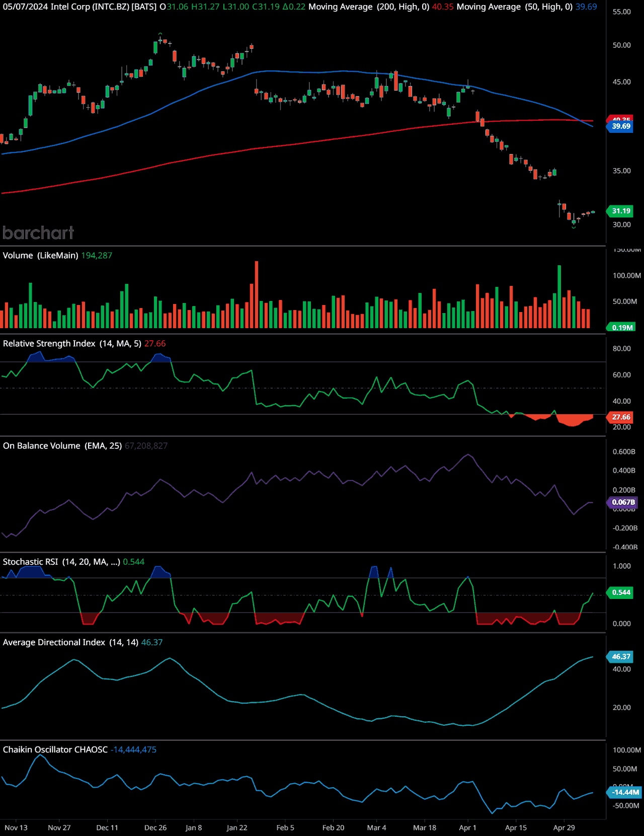This screenshot has width=644, height=836.
Task: Click the 1.000 Stochastic RSI axis label
Action: click(622, 566)
